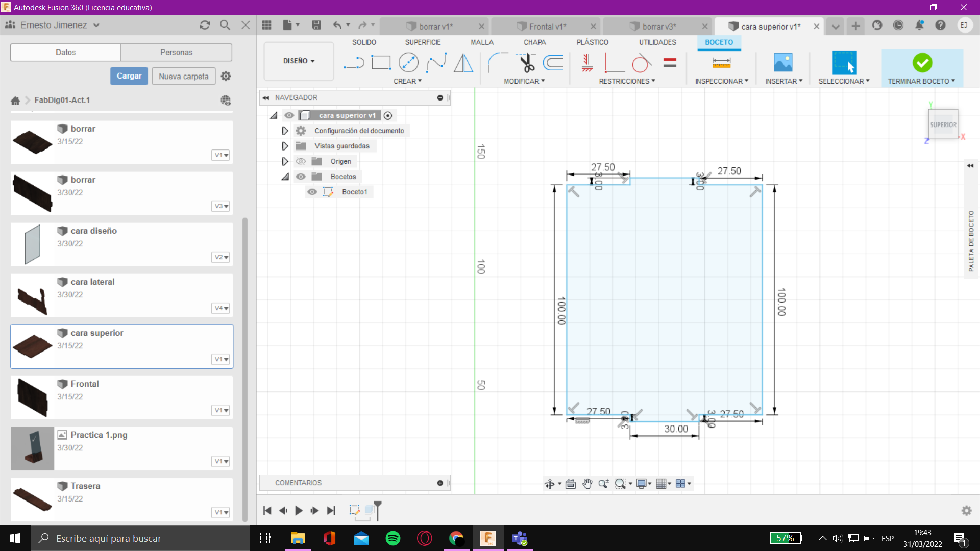This screenshot has width=980, height=551.
Task: Save the design with disk icon
Action: coord(316,26)
